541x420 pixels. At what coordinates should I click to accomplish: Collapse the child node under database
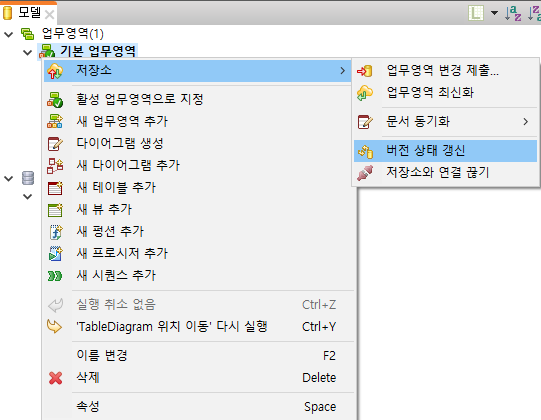(x=27, y=197)
